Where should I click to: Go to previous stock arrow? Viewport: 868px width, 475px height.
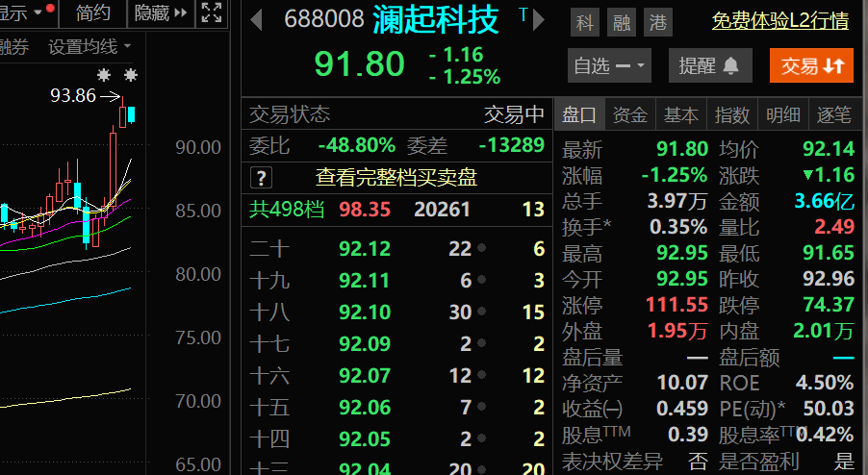coord(256,20)
